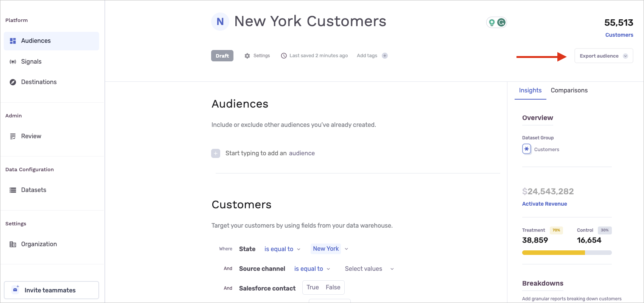Viewport: 644px width, 303px height.
Task: Click the Salesforce contact field name
Action: pyautogui.click(x=267, y=288)
